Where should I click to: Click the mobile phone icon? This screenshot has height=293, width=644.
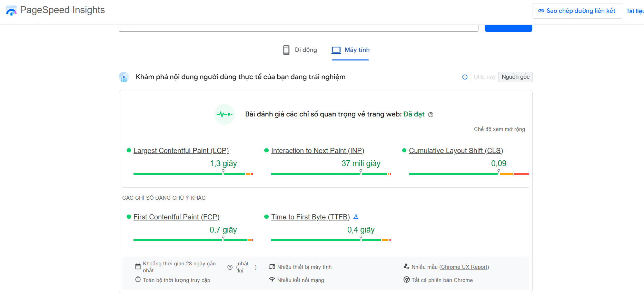pyautogui.click(x=286, y=50)
